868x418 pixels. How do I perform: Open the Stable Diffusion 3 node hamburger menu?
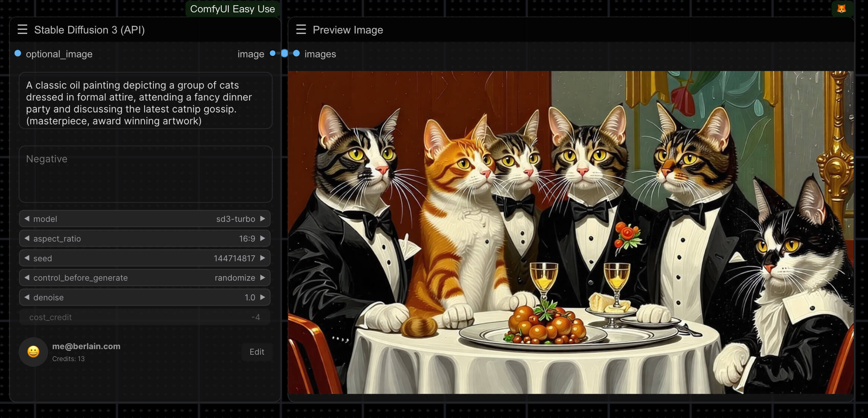pos(22,29)
